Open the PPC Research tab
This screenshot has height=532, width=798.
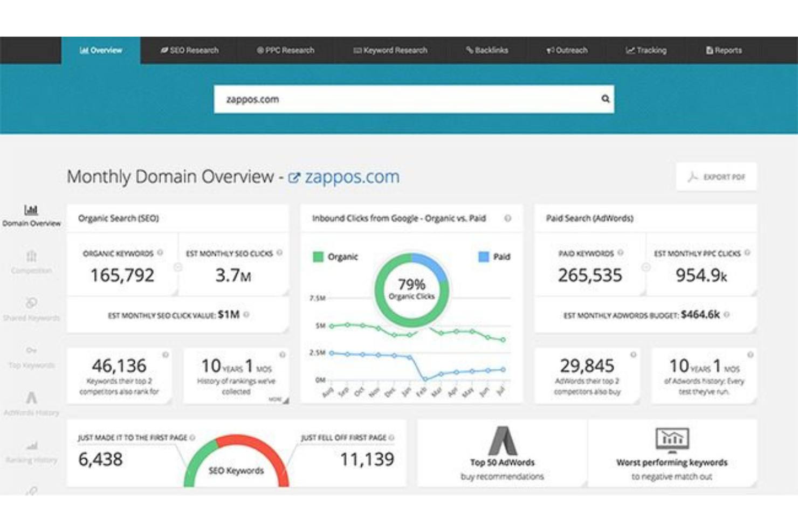[x=285, y=50]
